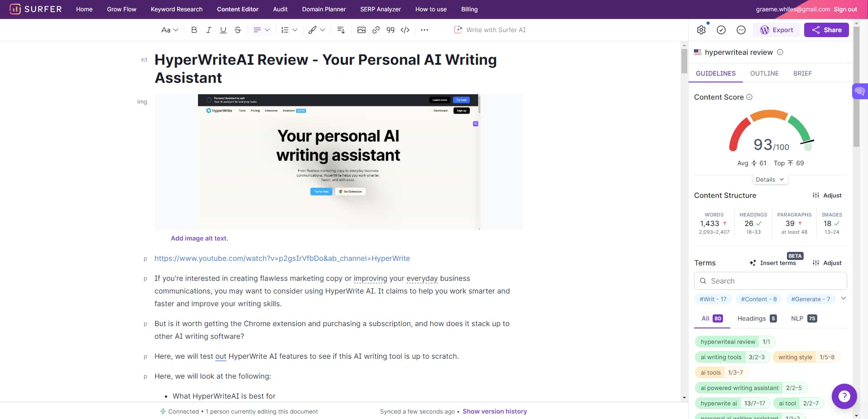Type in the Terms search field
The image size is (868, 419).
770,281
